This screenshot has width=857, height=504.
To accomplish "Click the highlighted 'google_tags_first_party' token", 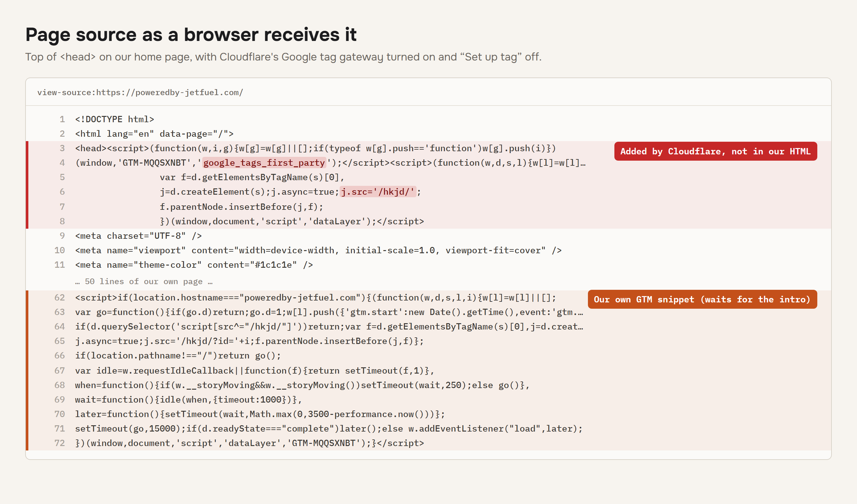I will 264,163.
